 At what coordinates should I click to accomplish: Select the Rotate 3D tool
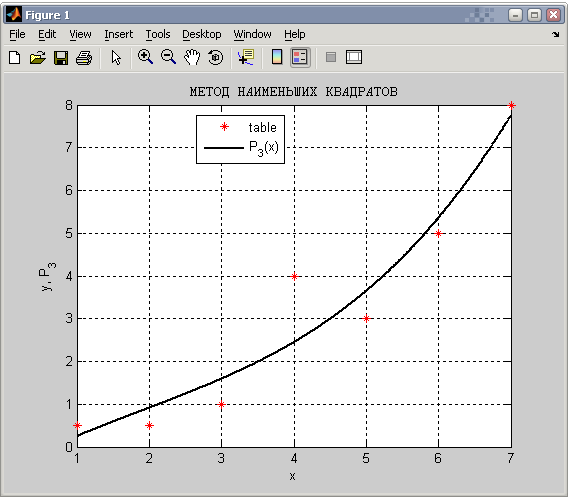pyautogui.click(x=216, y=57)
